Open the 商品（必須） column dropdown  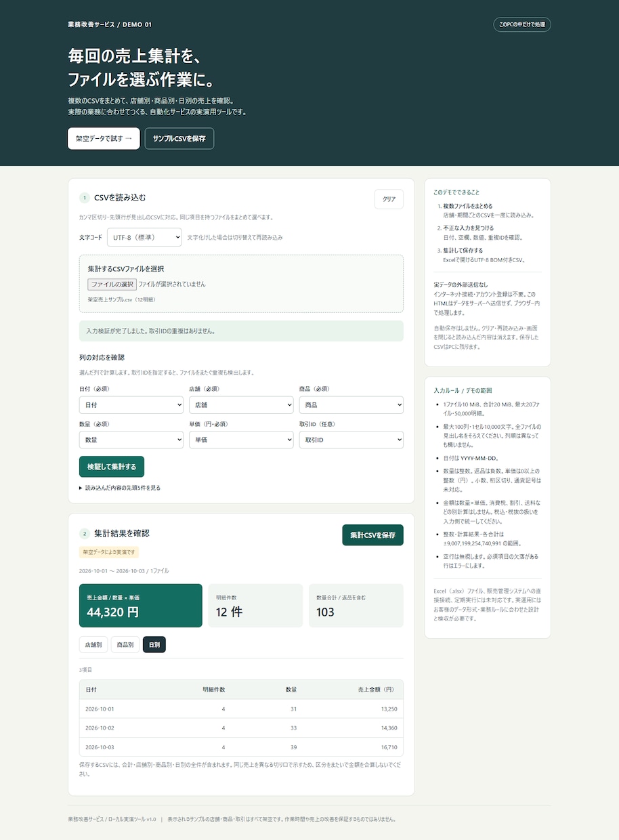pyautogui.click(x=351, y=404)
